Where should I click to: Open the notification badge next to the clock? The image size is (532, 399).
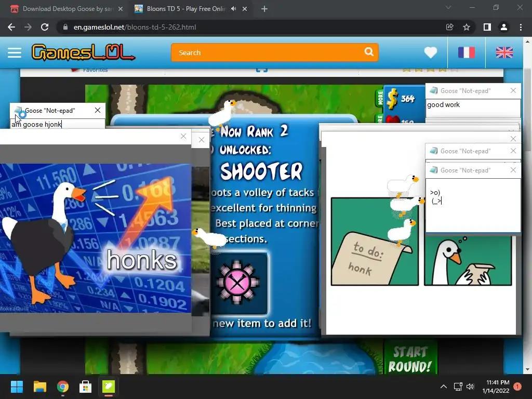(517, 387)
